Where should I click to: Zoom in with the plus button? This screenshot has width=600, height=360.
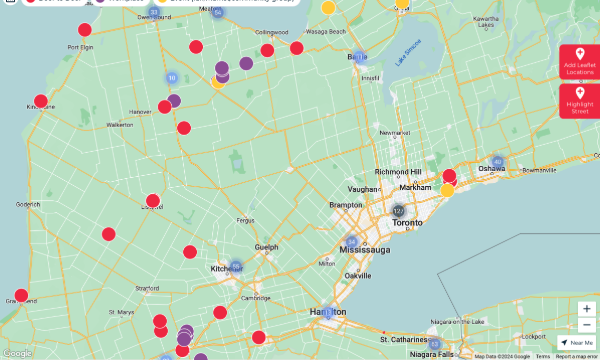coord(587,309)
